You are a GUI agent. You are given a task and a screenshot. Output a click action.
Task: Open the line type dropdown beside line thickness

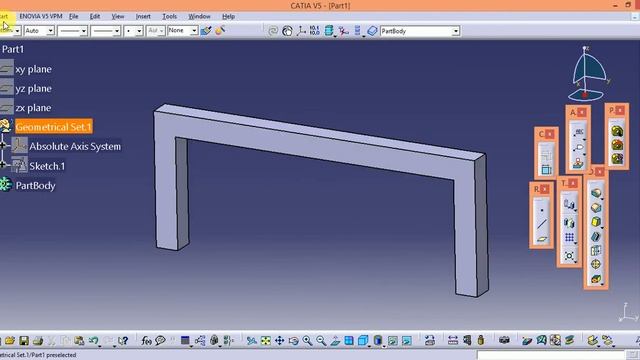(x=117, y=31)
